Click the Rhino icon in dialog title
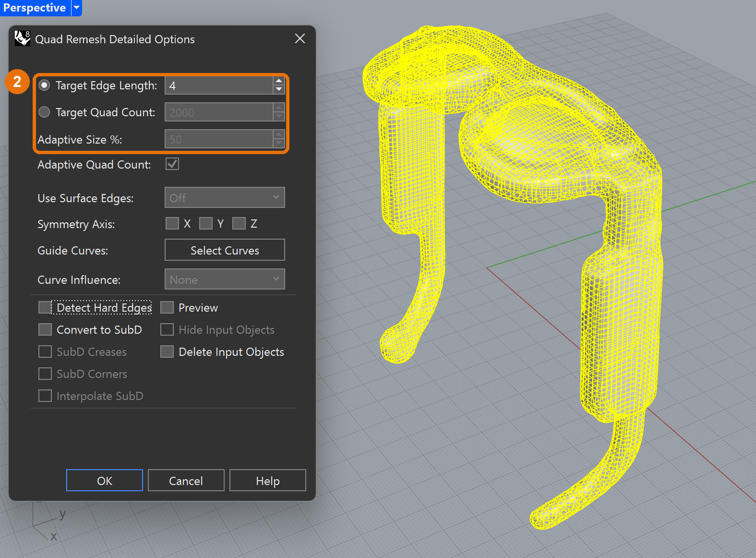Viewport: 756px width, 558px height. tap(22, 38)
